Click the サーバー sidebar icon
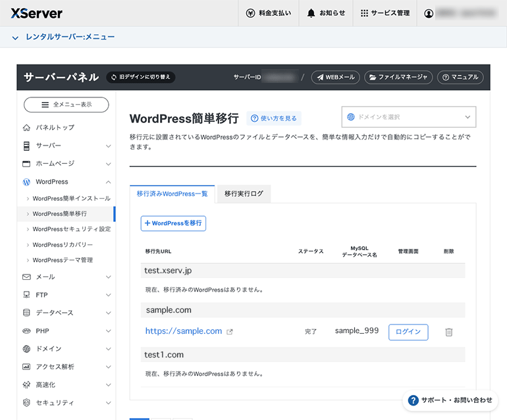Viewport: 507px width, 420px height. click(x=26, y=146)
